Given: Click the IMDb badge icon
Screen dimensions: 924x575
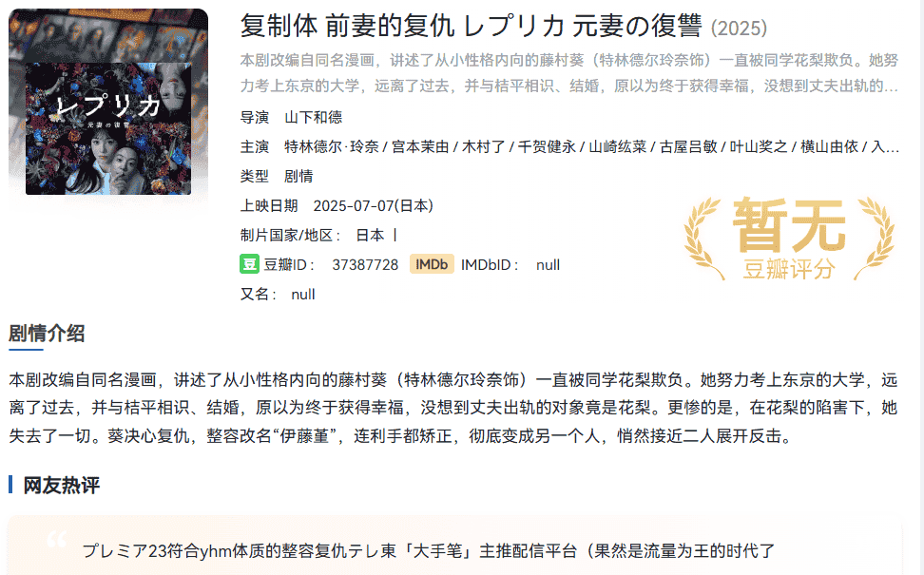Looking at the screenshot, I should coord(432,264).
